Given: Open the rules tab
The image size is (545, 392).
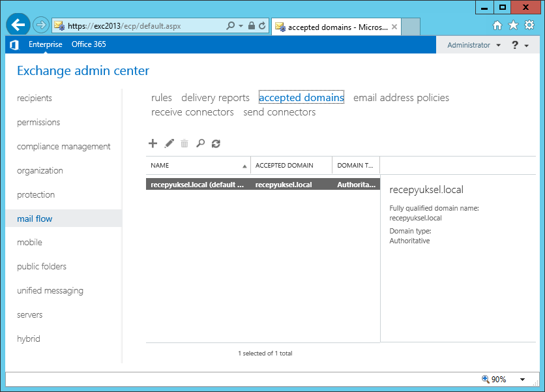Looking at the screenshot, I should 161,98.
